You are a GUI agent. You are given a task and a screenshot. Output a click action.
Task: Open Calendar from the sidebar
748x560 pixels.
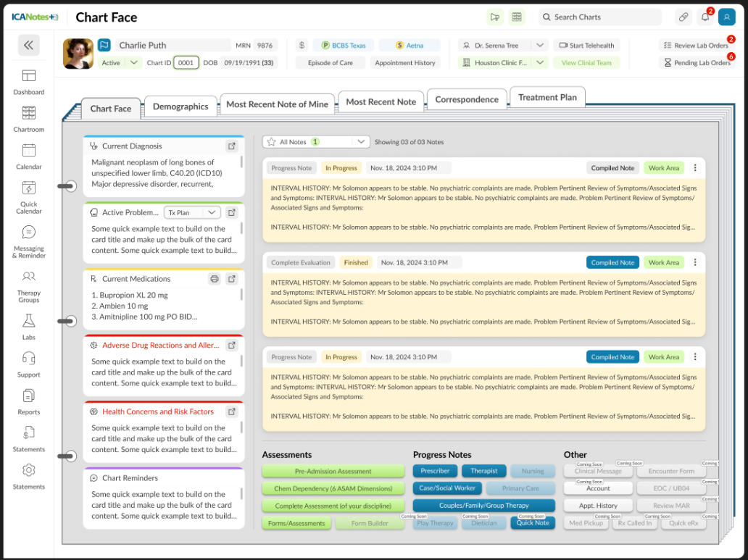[28, 156]
